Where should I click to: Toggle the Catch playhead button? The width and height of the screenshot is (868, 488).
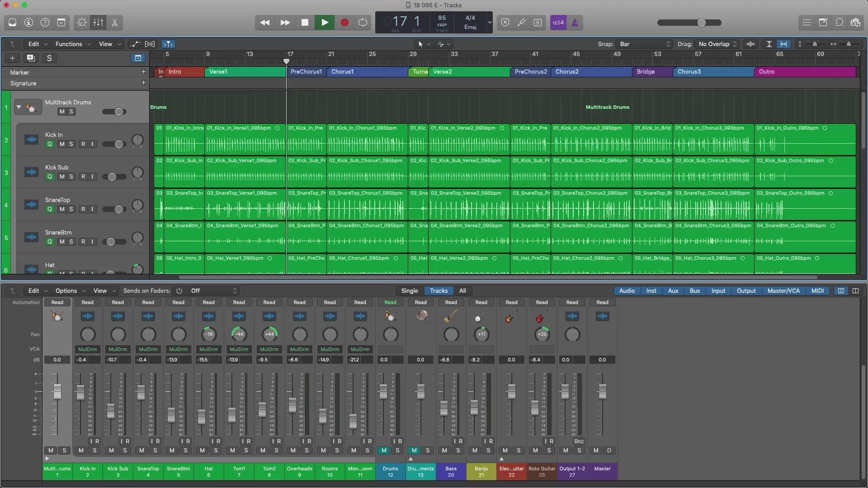(x=168, y=44)
